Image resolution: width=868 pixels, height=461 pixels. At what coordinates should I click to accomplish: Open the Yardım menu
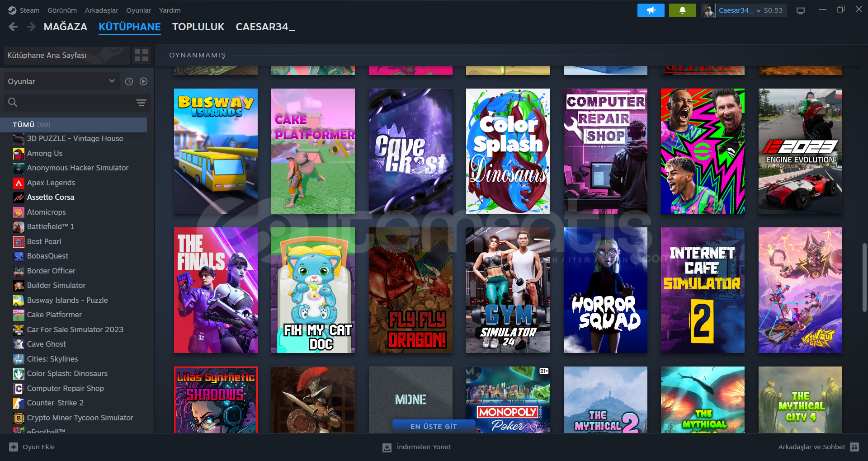[x=170, y=10]
